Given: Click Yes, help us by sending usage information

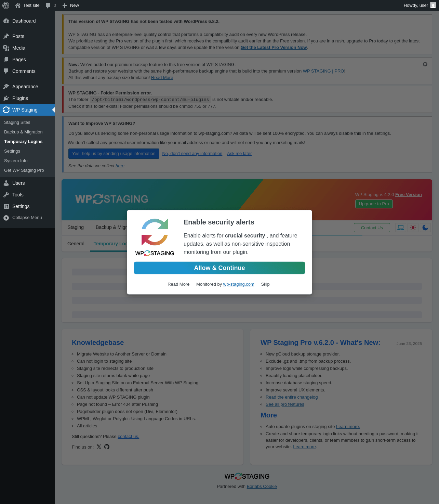Looking at the screenshot, I should (114, 154).
